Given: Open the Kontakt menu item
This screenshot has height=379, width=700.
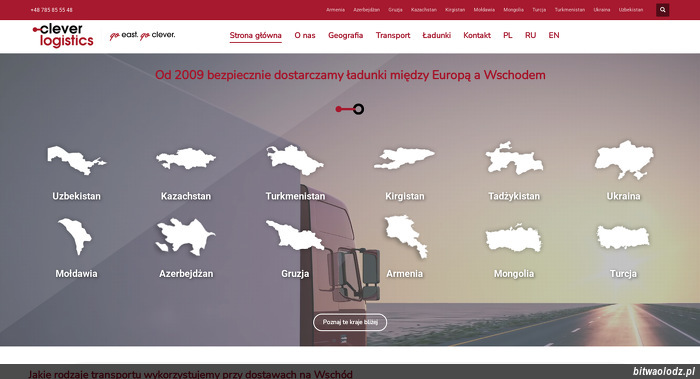Looking at the screenshot, I should point(477,35).
